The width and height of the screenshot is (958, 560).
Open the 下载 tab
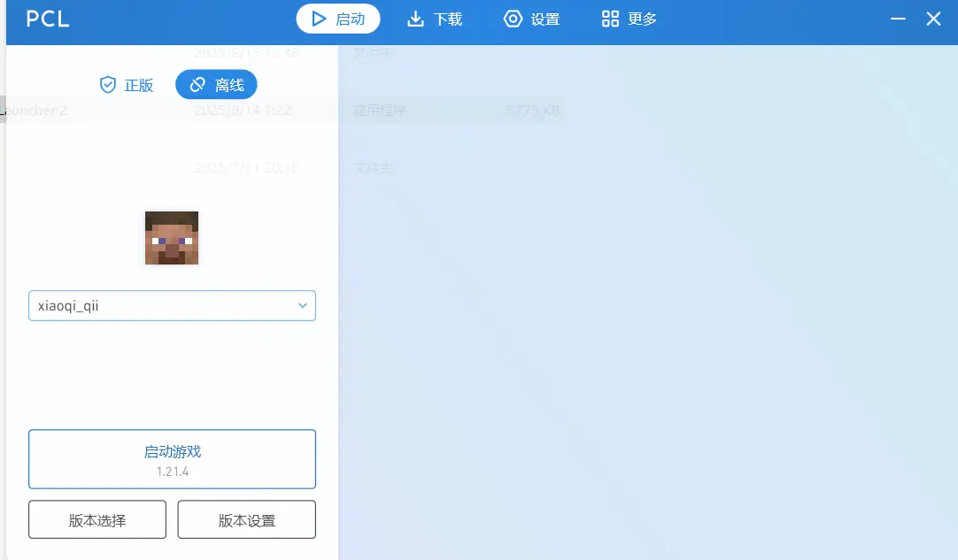coord(435,19)
